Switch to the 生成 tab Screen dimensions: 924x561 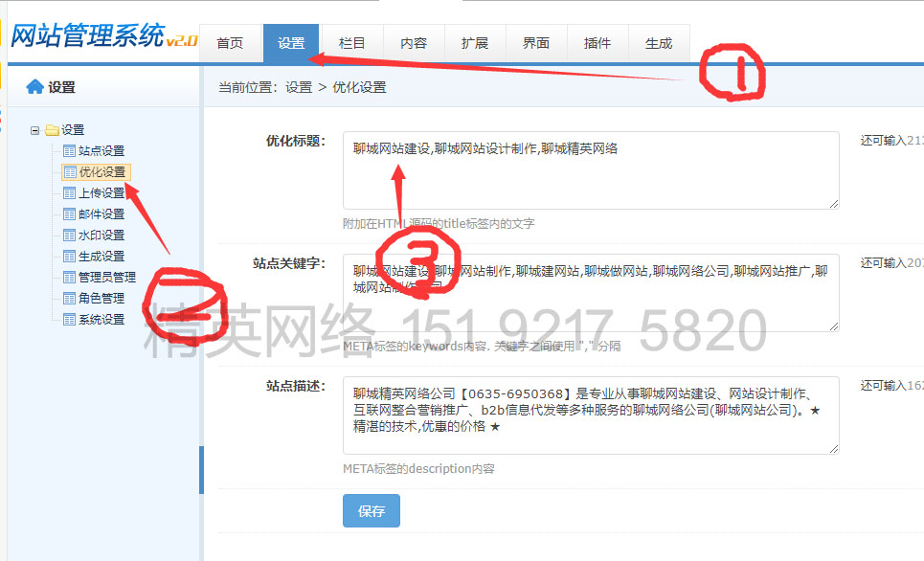tap(658, 42)
